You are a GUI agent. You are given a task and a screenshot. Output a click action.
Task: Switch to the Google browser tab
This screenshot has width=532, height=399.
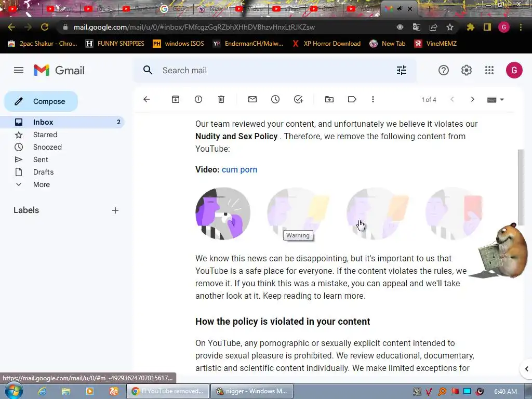pos(174,9)
